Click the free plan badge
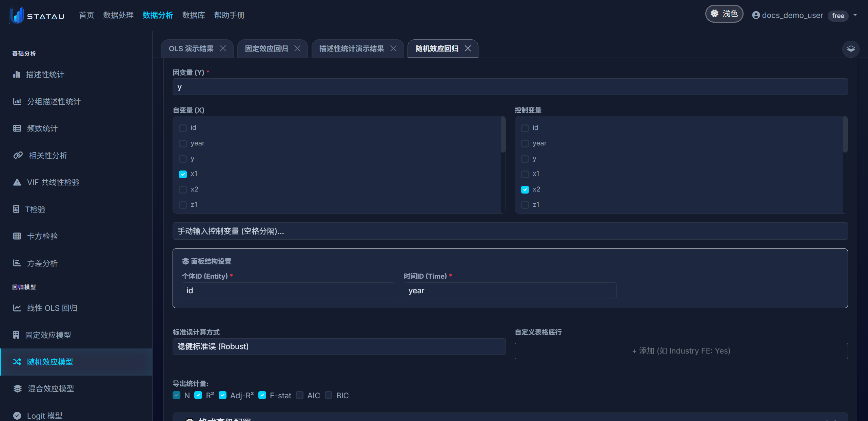The image size is (868, 421). [x=838, y=16]
